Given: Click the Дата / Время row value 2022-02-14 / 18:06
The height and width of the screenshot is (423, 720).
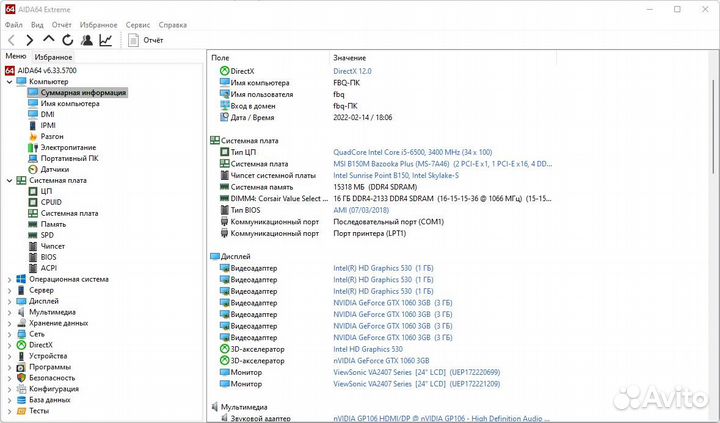Looking at the screenshot, I should click(x=363, y=118).
